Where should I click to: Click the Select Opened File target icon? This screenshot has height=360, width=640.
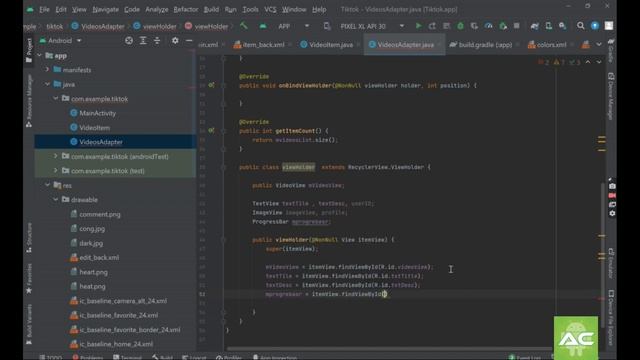tap(129, 40)
